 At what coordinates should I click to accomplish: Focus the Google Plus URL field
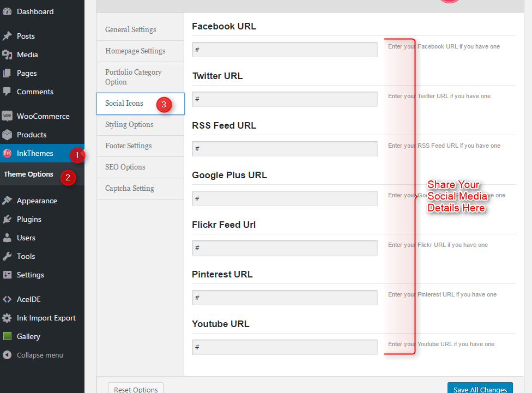point(285,198)
